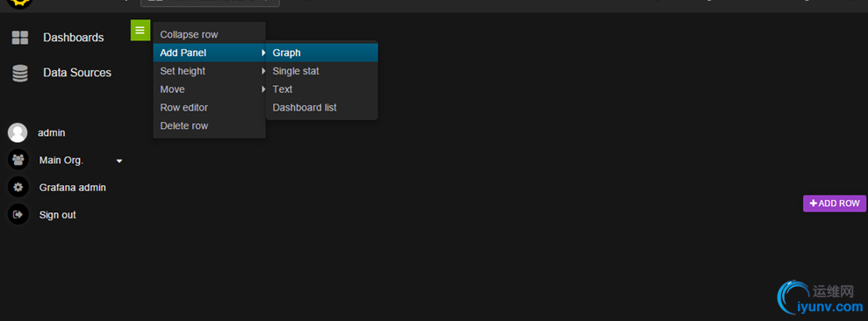Click the Data Sources database icon

[20, 73]
